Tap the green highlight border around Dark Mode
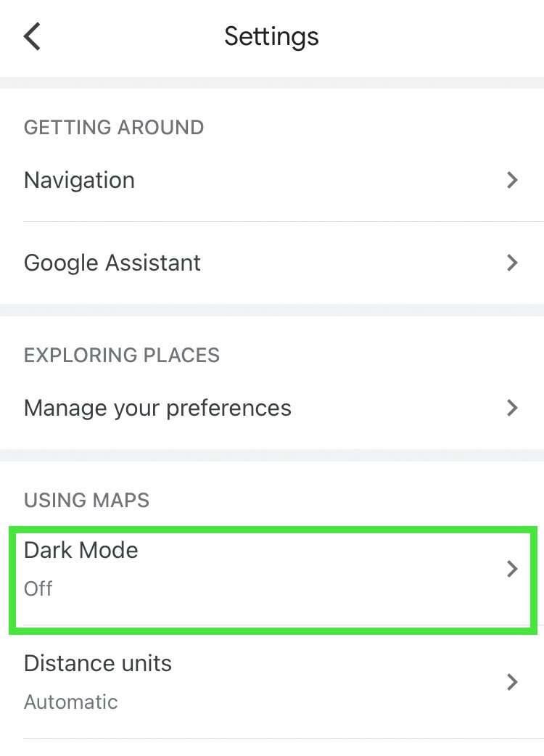The height and width of the screenshot is (756, 544). 272,530
